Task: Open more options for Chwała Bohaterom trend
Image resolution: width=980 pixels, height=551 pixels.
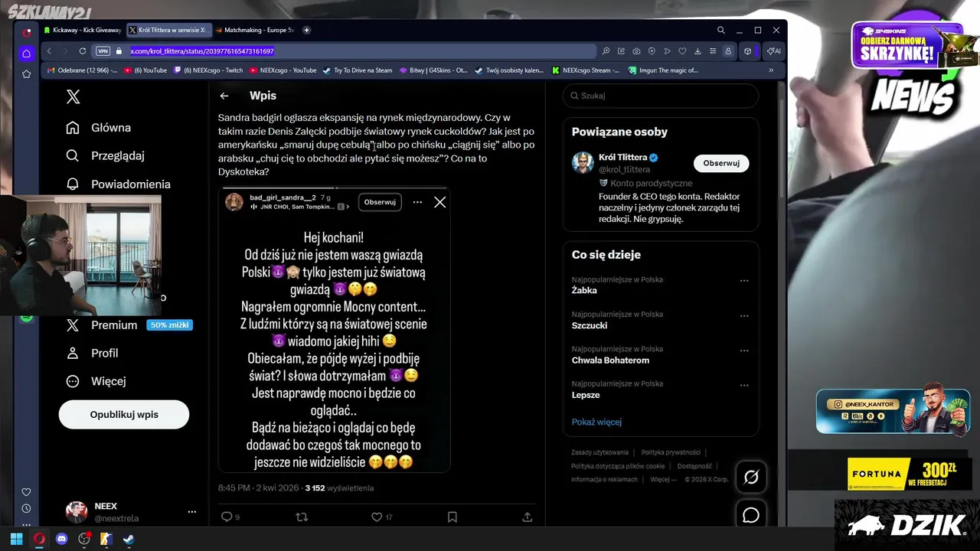Action: 744,350
